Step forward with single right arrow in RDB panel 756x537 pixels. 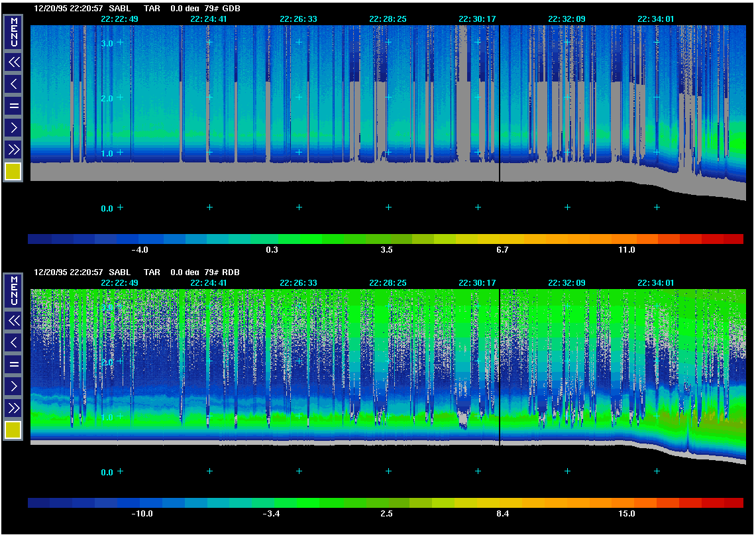[x=13, y=386]
